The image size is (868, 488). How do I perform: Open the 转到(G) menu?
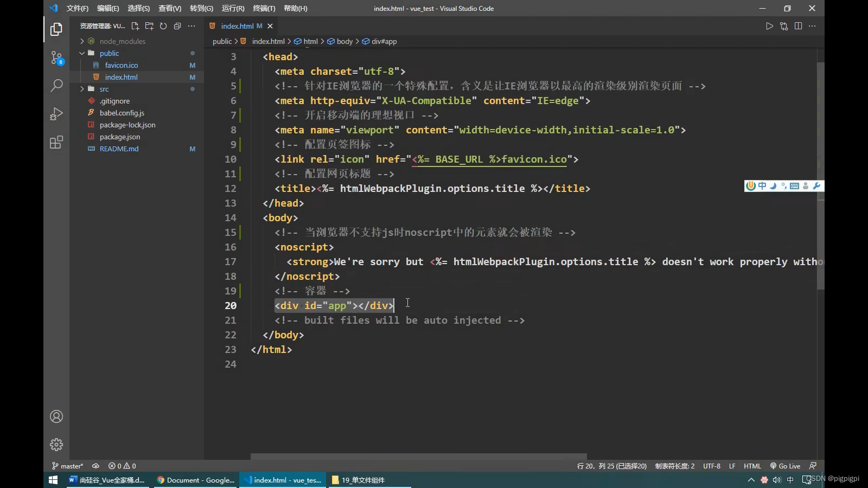click(x=201, y=8)
